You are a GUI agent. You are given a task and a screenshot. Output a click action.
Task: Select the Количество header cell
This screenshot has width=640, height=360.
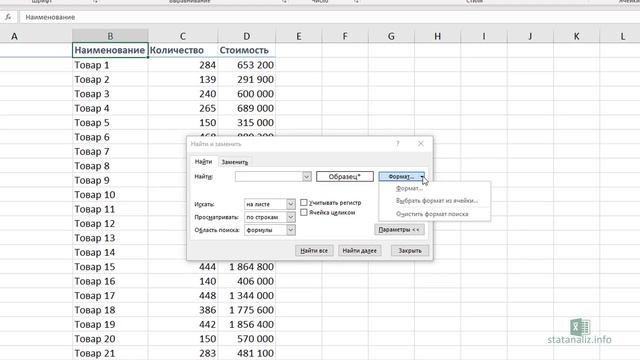pyautogui.click(x=183, y=50)
